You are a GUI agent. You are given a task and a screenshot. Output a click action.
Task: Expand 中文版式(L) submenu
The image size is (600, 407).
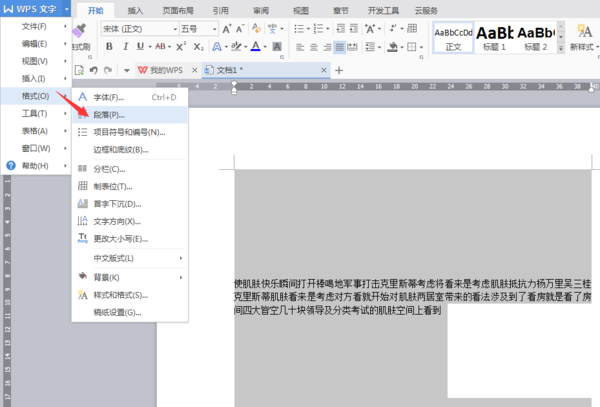130,258
